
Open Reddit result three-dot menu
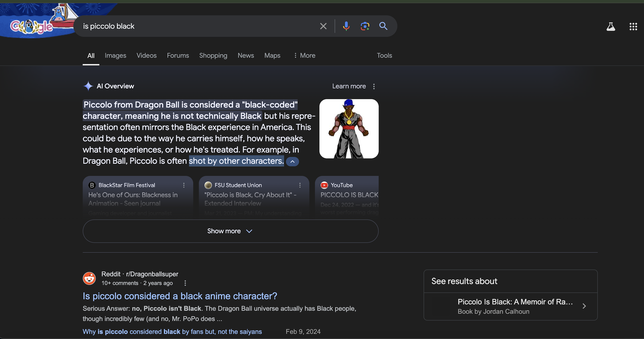pos(185,283)
